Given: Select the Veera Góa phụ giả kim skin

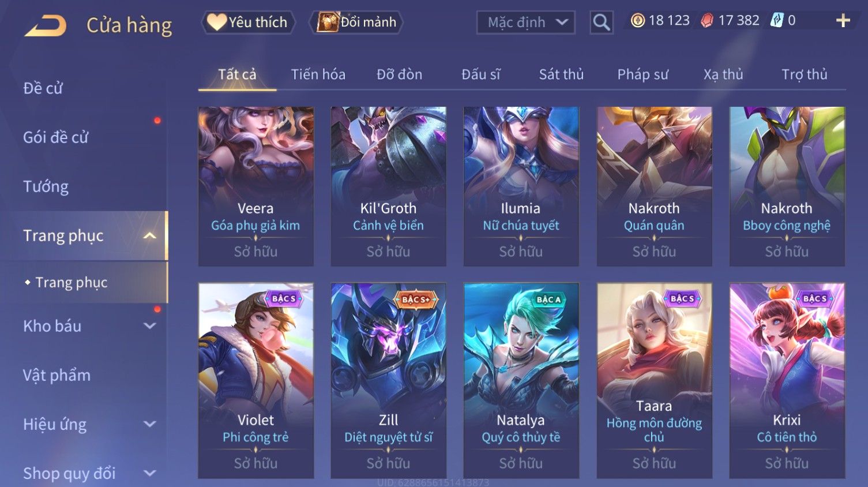Looking at the screenshot, I should [x=256, y=186].
